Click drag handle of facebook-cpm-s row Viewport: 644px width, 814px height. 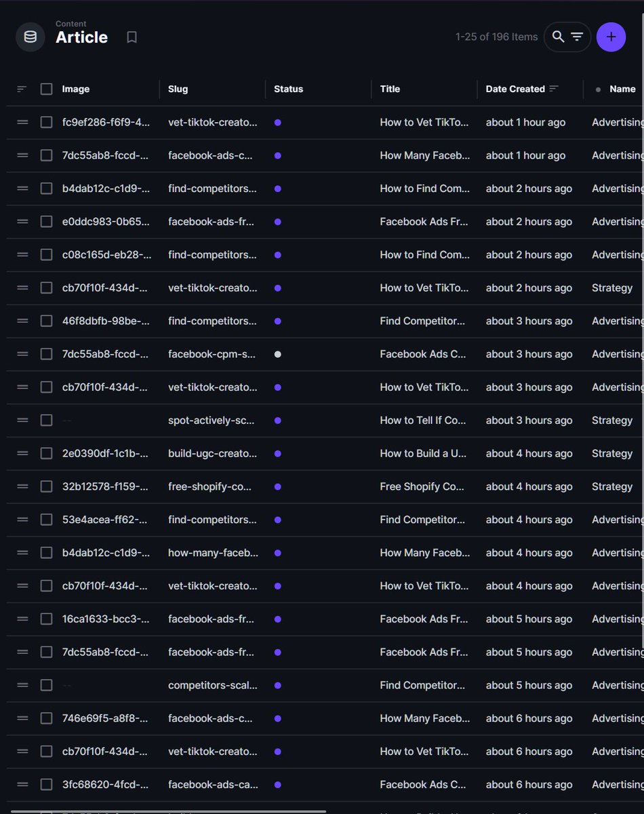point(22,354)
